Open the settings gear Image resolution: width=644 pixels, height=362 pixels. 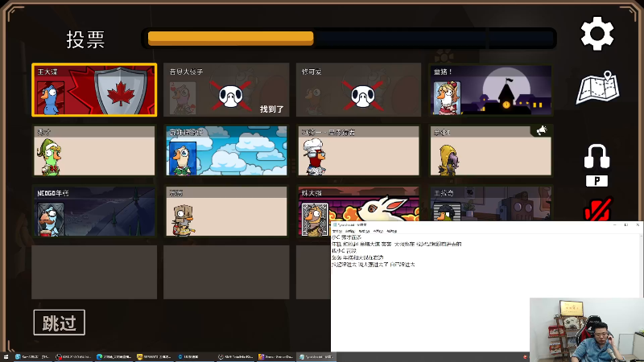click(x=597, y=34)
